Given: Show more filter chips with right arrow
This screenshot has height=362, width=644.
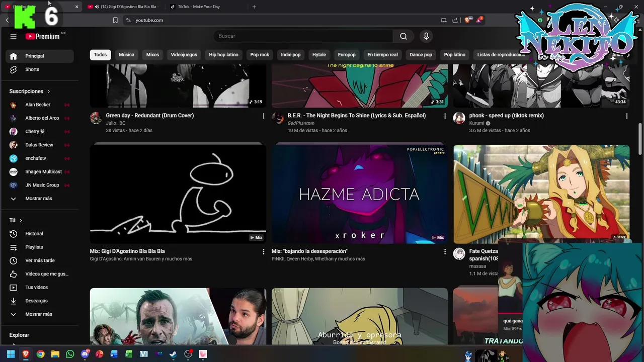Looking at the screenshot, I should pyautogui.click(x=628, y=55).
